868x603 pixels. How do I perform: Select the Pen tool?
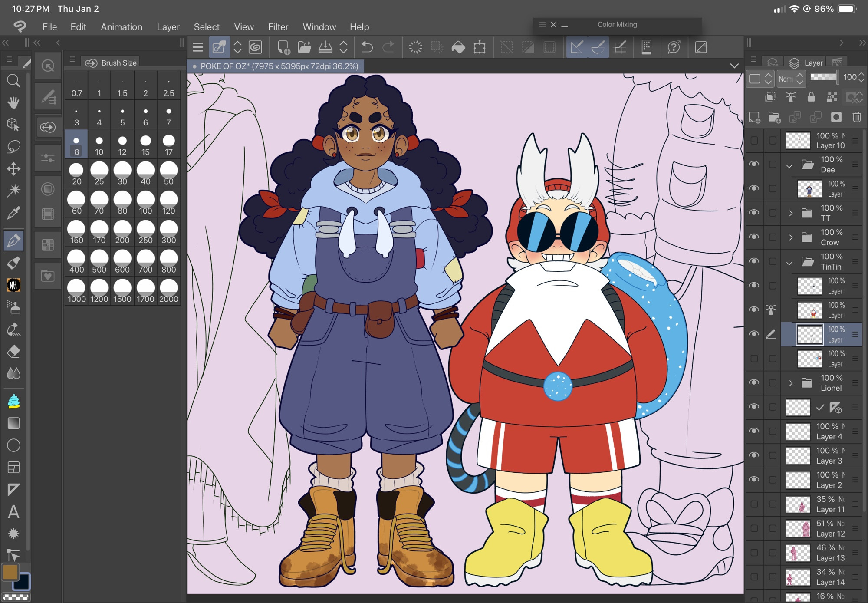pos(13,240)
